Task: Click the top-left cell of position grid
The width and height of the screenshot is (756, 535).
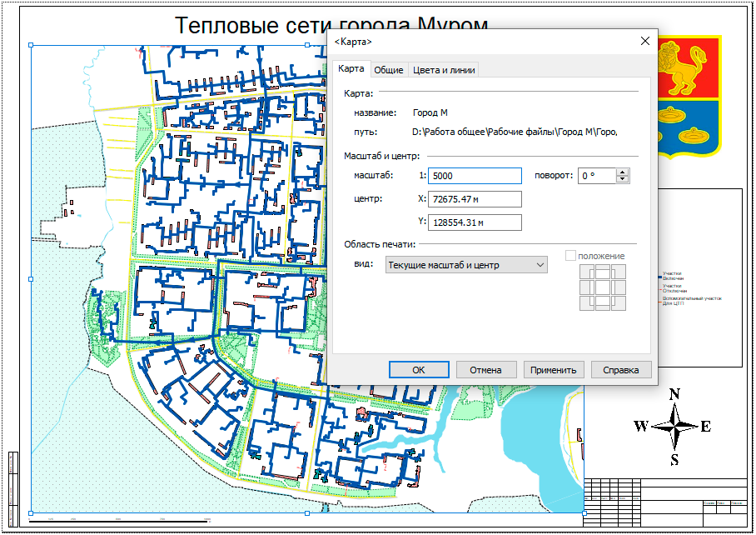Action: pyautogui.click(x=588, y=272)
